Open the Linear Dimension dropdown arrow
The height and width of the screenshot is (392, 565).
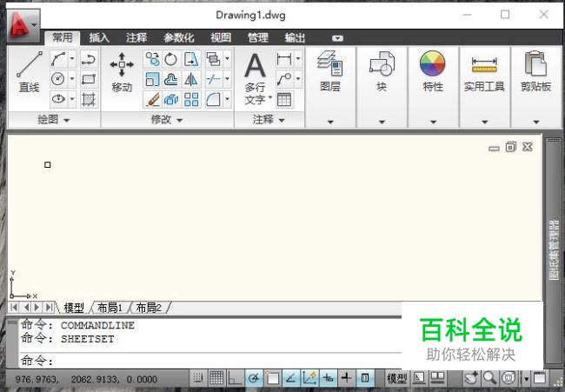(298, 59)
